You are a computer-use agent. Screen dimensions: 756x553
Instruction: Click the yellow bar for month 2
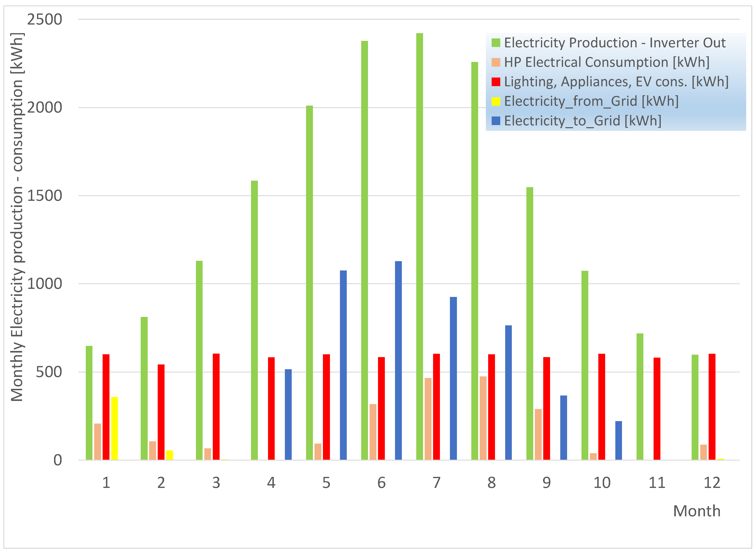pos(169,455)
